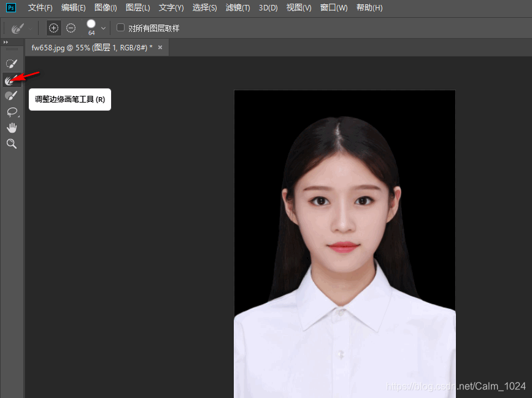Click the portrait image on the canvas
Viewport: 532px width, 398px height.
(345, 244)
